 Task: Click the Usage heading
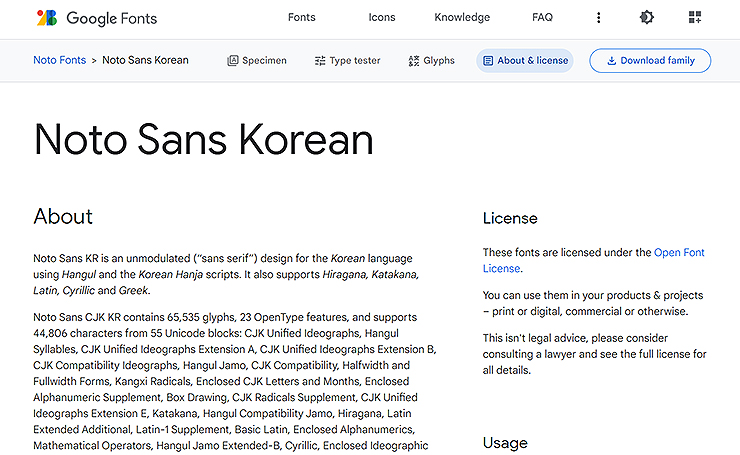505,443
